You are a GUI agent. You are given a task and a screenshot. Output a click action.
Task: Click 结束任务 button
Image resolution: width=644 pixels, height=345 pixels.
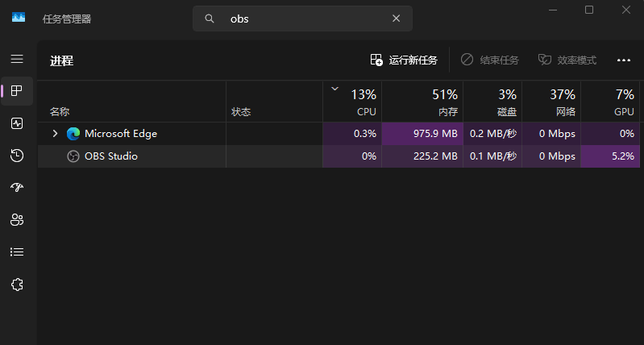pos(489,60)
